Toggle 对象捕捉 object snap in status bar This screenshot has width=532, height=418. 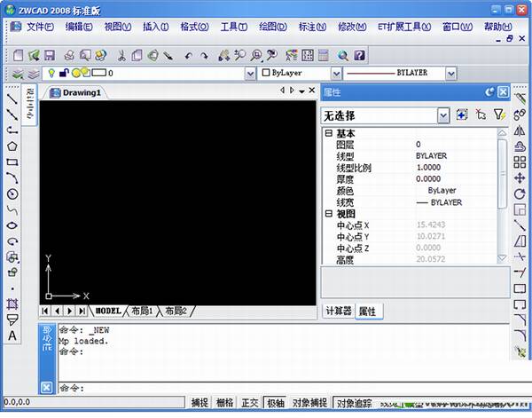click(309, 403)
